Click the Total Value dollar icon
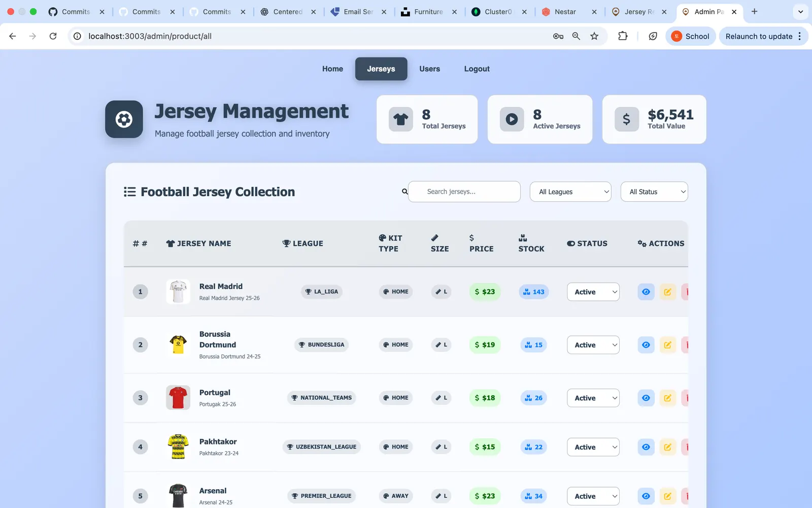Screen dimensions: 812x508 pos(627,119)
